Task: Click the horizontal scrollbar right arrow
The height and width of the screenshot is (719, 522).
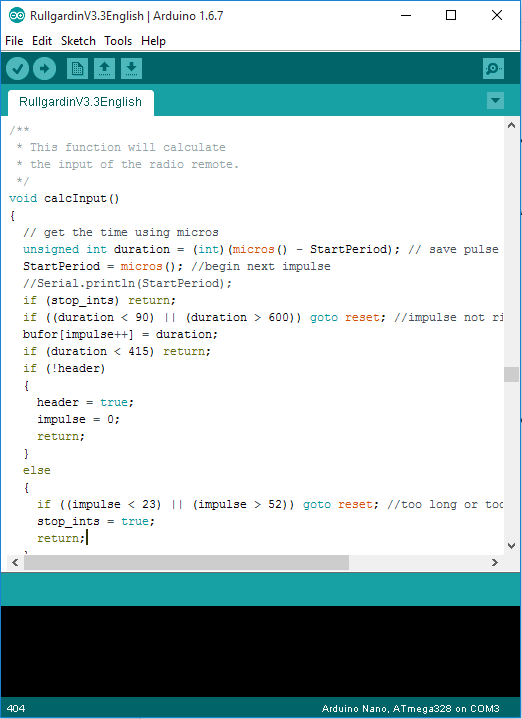Action: point(494,562)
